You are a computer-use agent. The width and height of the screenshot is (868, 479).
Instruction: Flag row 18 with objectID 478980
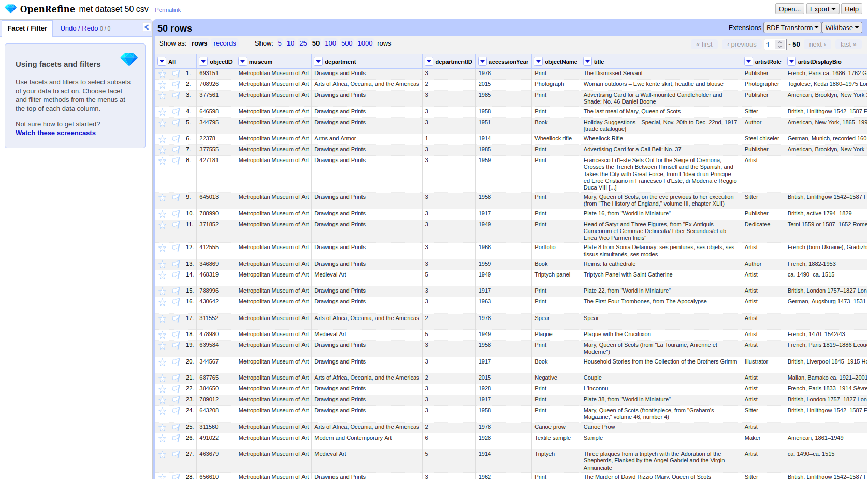pos(176,335)
